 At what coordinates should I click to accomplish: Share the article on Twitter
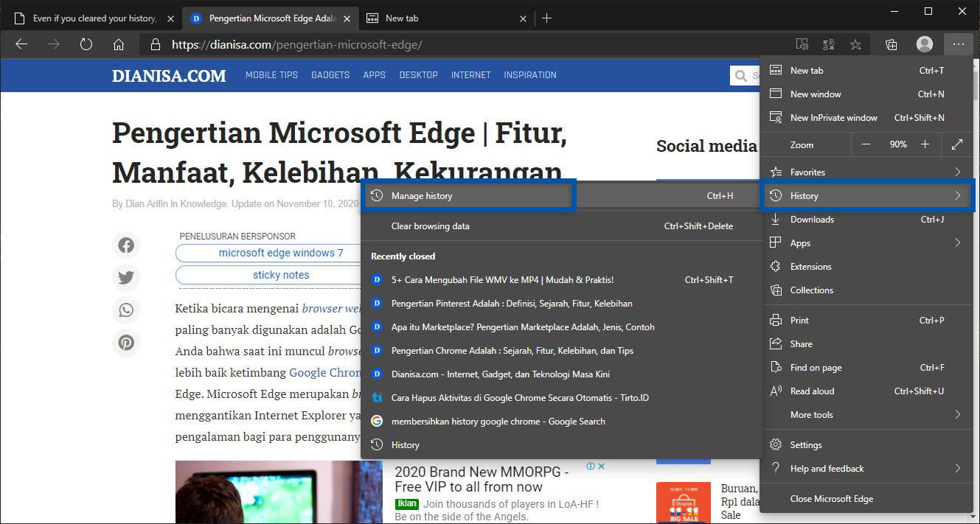(x=126, y=278)
